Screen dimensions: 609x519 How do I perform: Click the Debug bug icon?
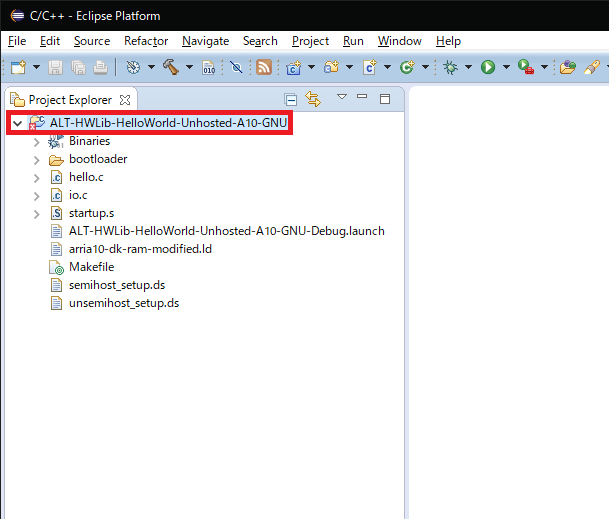pyautogui.click(x=451, y=67)
